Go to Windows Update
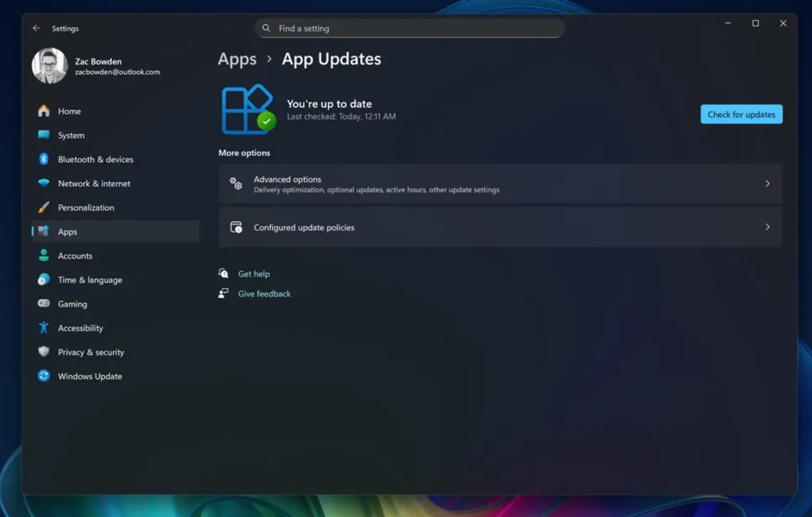The image size is (812, 517). (x=115, y=376)
